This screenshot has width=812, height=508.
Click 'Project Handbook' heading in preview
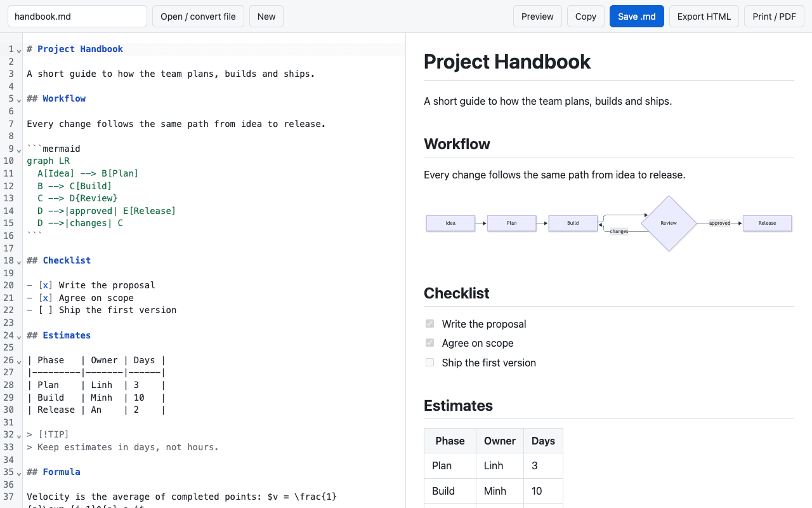point(507,62)
